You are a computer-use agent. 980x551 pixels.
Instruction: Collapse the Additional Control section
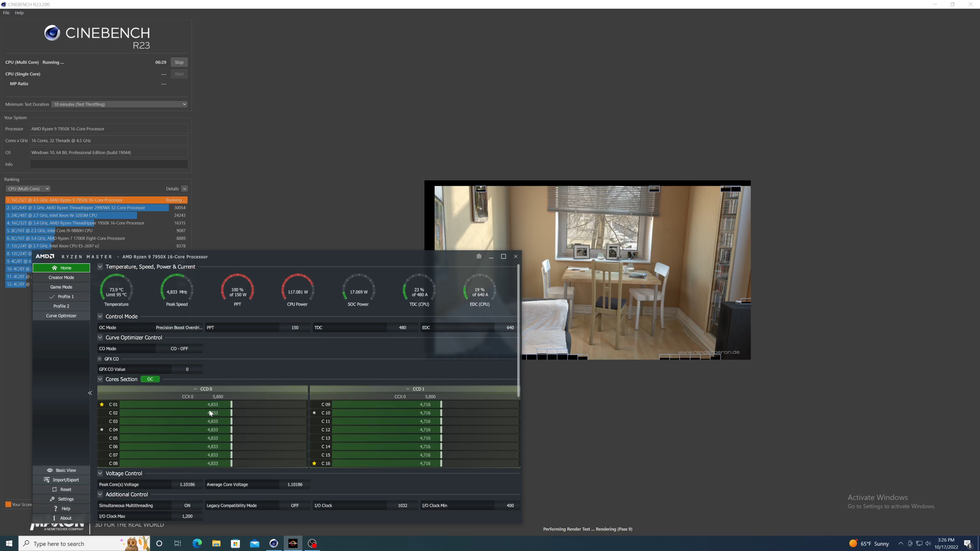click(100, 494)
